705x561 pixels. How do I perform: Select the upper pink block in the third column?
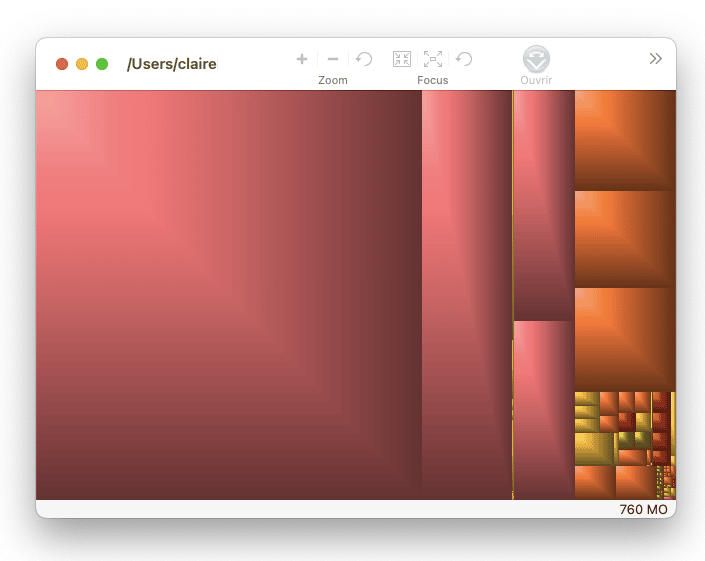544,205
